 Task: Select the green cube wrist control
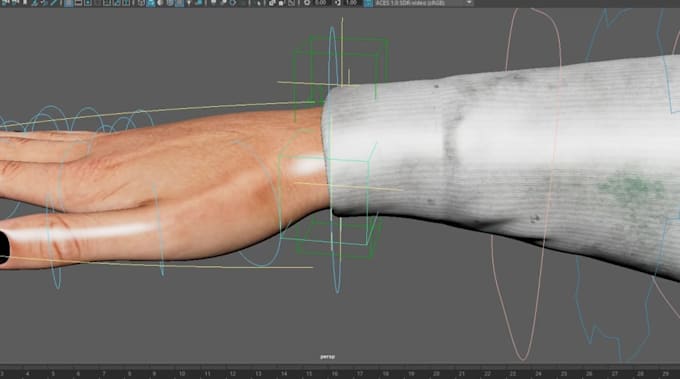click(x=340, y=147)
